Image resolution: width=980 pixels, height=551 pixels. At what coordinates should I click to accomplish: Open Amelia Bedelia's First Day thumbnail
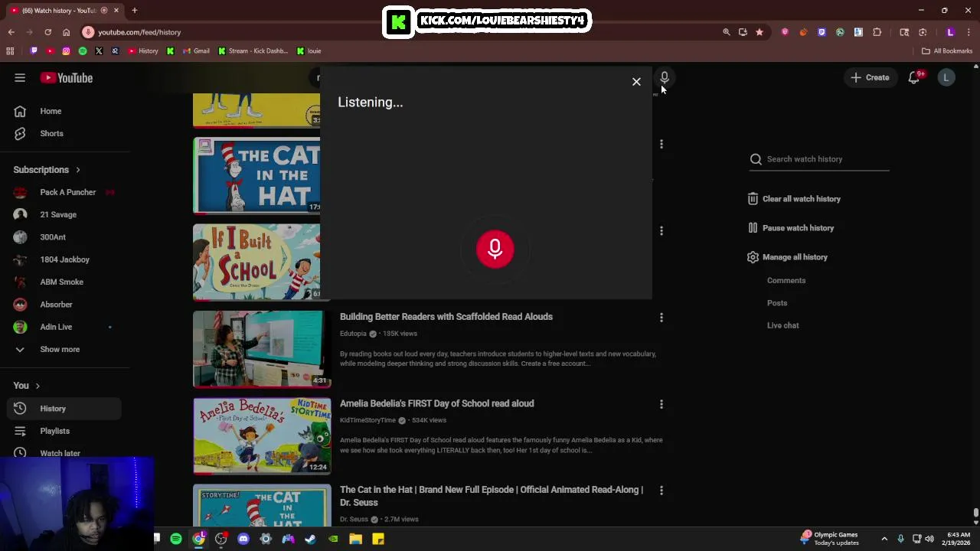pyautogui.click(x=262, y=435)
